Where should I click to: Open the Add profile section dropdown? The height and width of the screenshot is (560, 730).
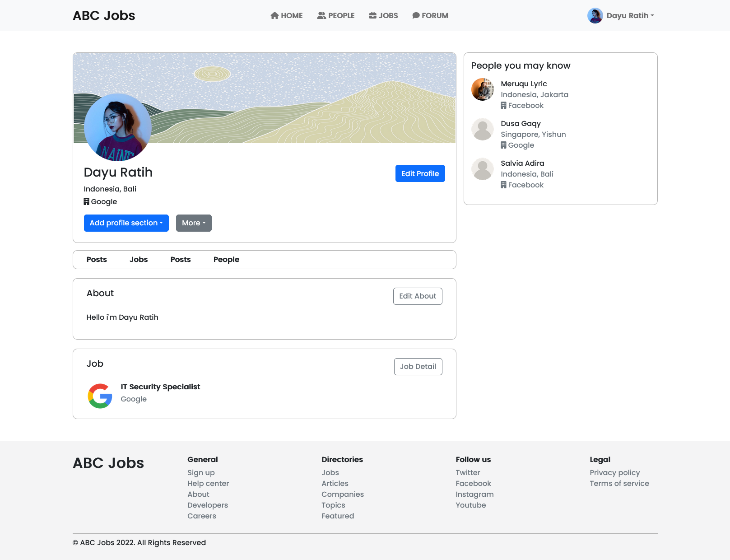click(x=126, y=223)
